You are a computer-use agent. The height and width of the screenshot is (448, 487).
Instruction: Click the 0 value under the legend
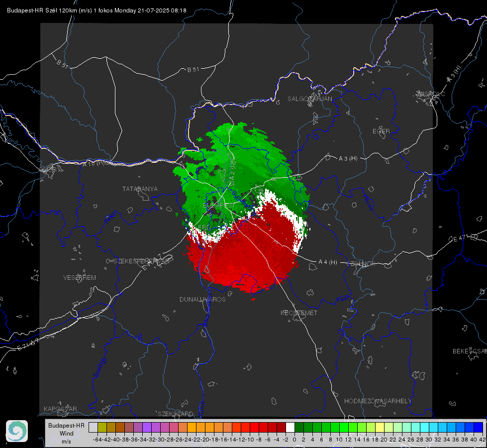[x=295, y=440]
